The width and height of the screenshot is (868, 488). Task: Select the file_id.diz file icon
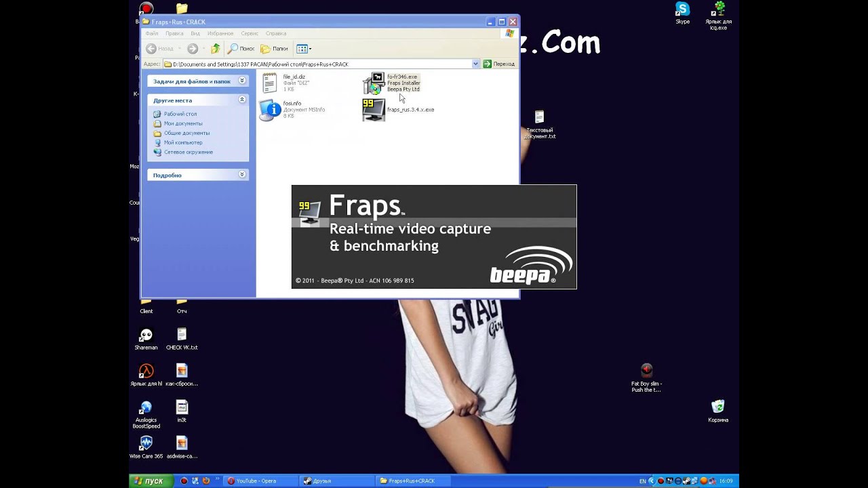point(270,83)
